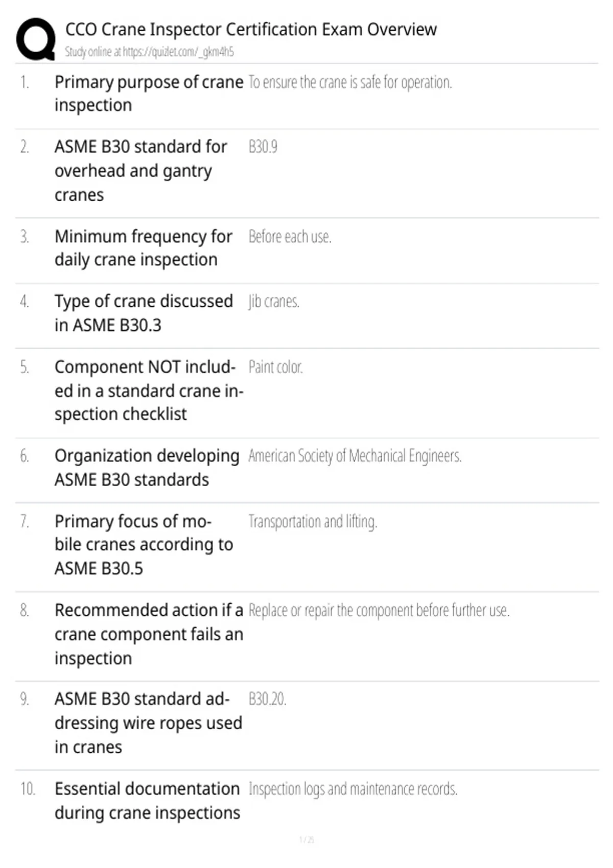Click the title CCO Crane Inspector Certification Exam Overview
The width and height of the screenshot is (613, 868).
click(251, 30)
